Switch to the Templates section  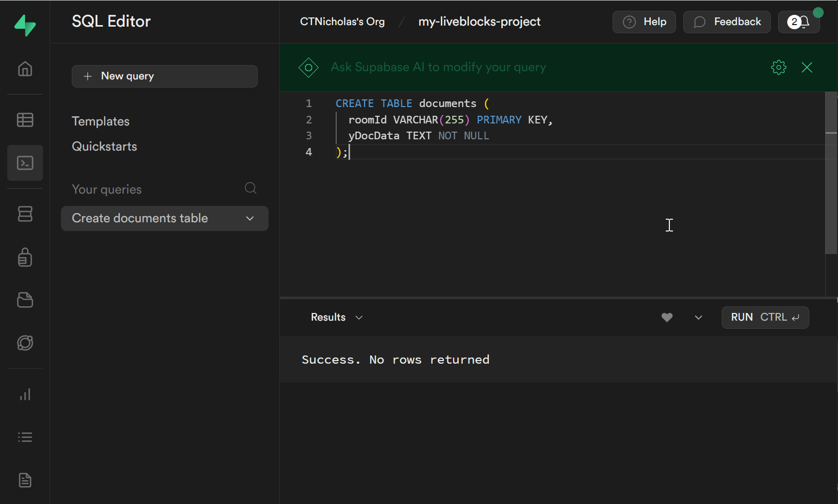[100, 121]
